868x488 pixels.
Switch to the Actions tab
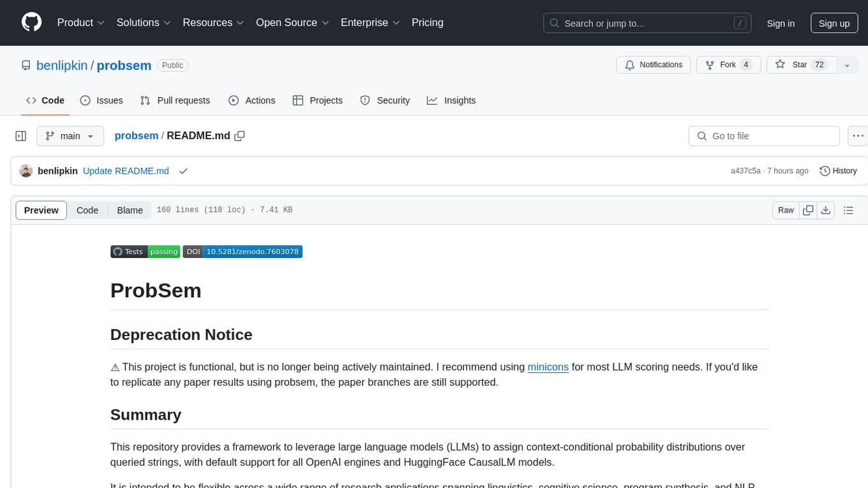[x=251, y=100]
